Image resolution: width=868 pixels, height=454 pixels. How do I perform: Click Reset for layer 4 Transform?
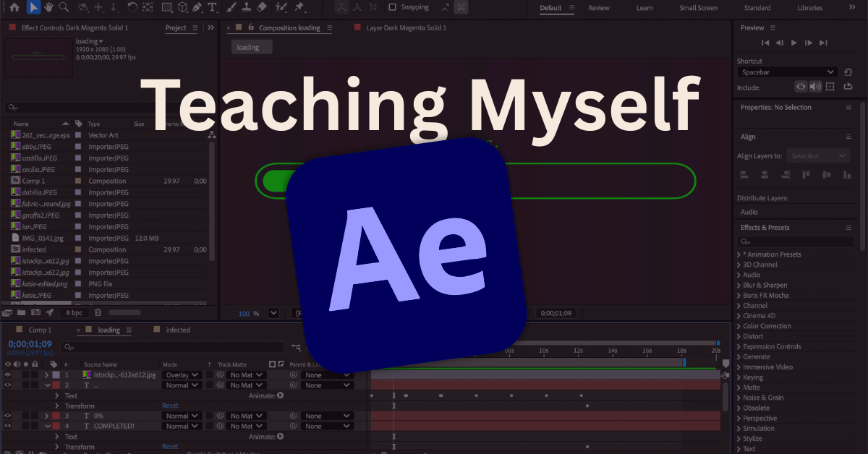click(170, 447)
